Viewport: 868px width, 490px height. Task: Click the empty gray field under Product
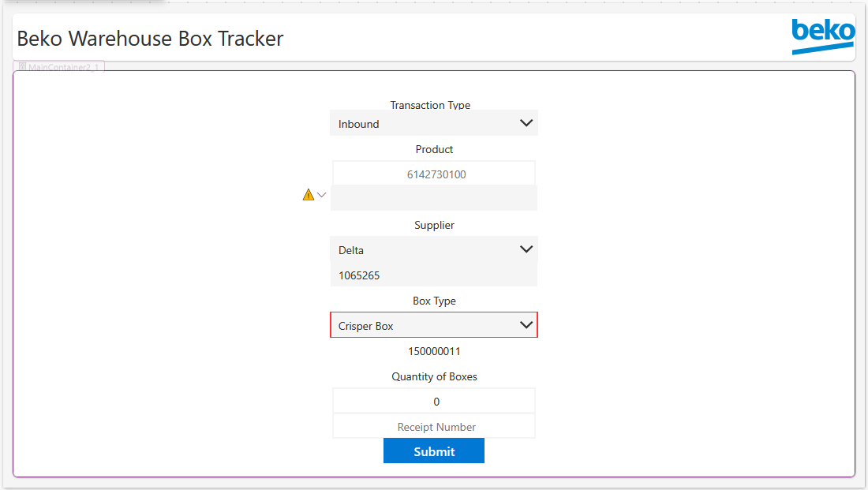[433, 198]
